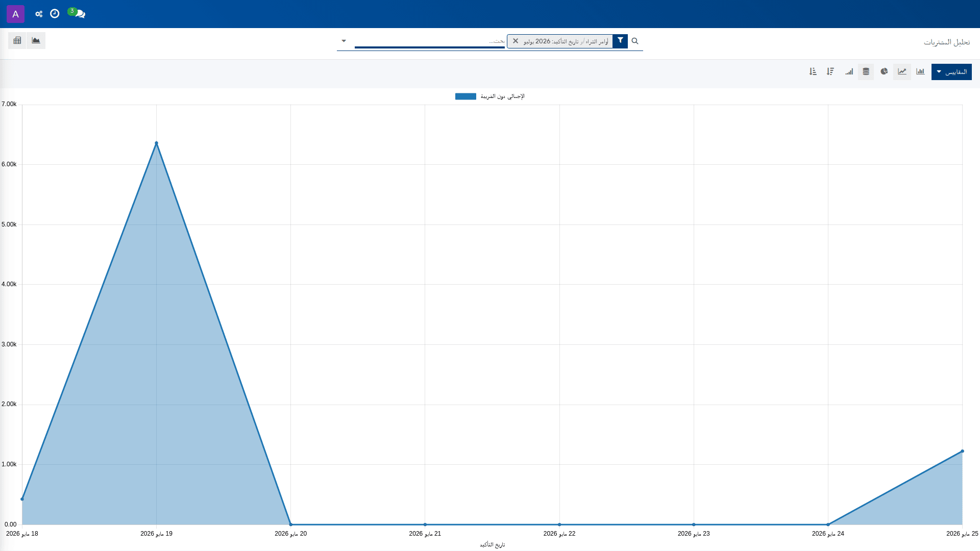Open the activities clock icon
The height and width of the screenshot is (551, 980).
click(55, 14)
